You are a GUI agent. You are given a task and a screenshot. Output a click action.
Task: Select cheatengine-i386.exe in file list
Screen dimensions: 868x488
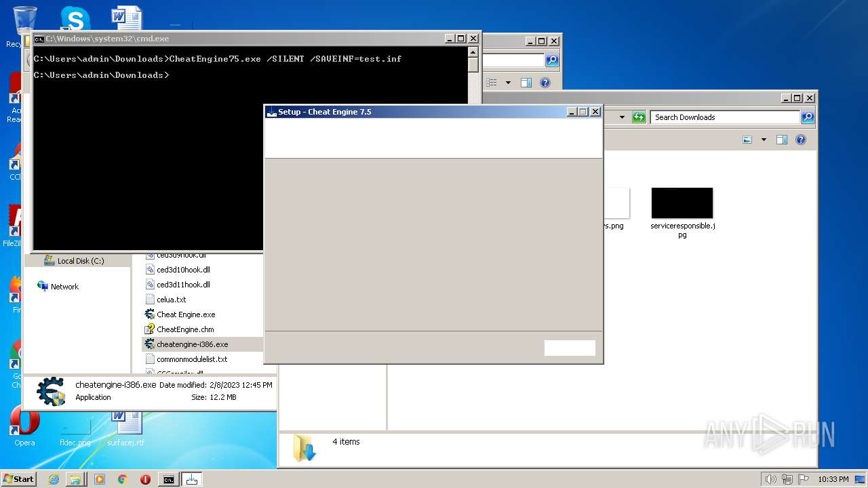tap(193, 344)
